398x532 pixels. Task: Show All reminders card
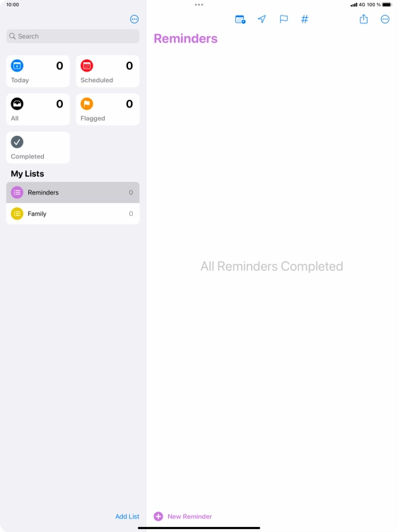(38, 110)
